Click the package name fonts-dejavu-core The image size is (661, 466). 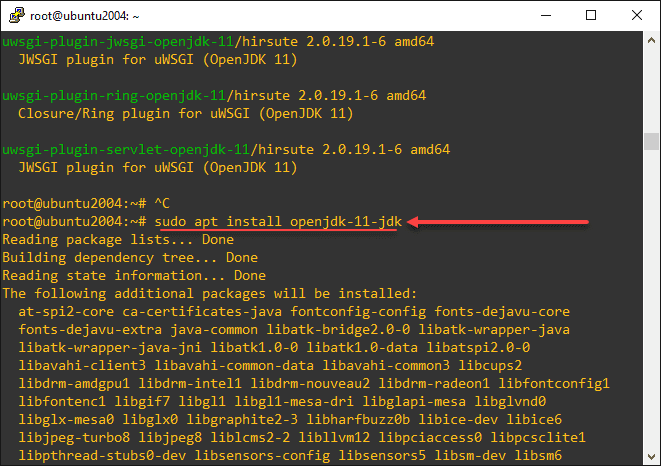coord(502,312)
